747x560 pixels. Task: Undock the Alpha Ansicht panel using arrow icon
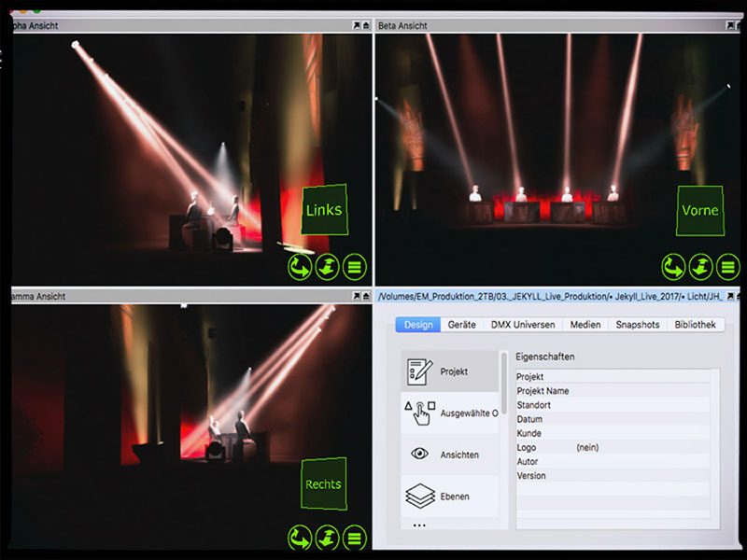pyautogui.click(x=357, y=26)
